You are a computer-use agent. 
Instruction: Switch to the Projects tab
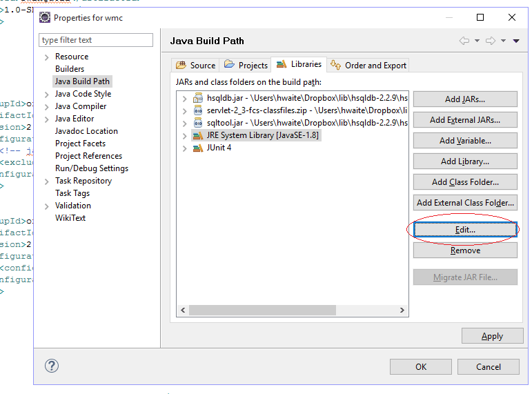246,65
